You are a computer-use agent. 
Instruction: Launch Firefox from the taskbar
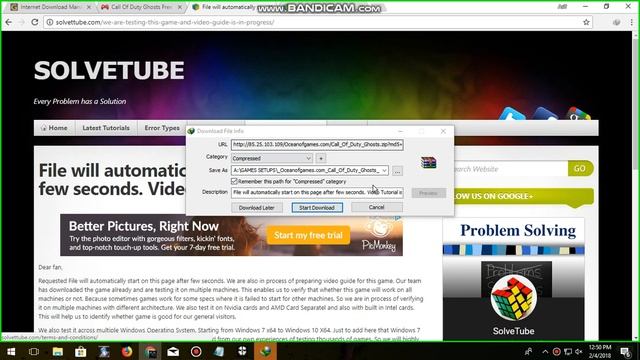127,351
